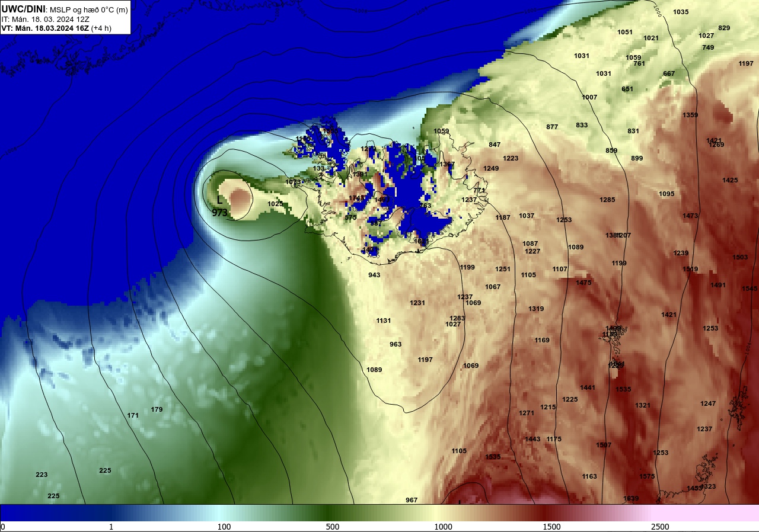Select the 1087 height label
The width and height of the screenshot is (759, 532).
tap(530, 243)
